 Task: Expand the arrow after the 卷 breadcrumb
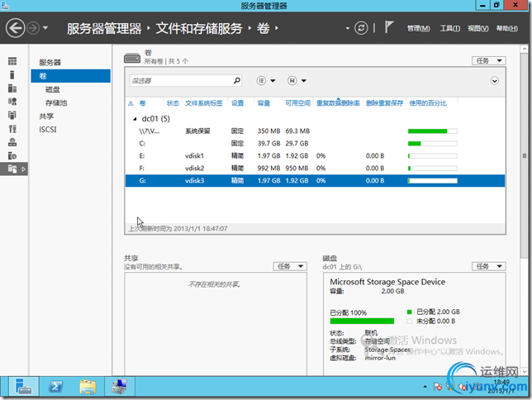click(x=277, y=28)
